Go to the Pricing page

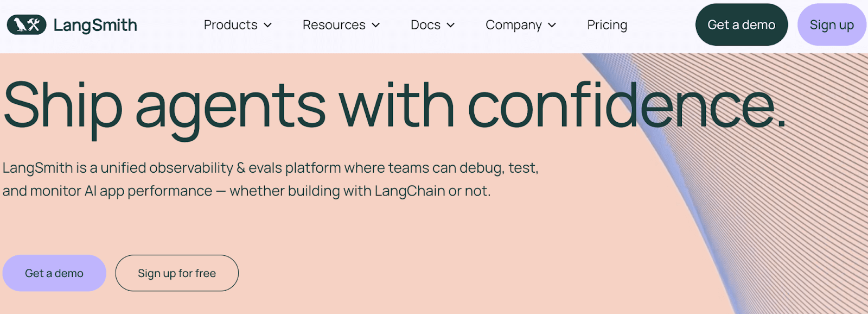(x=607, y=25)
